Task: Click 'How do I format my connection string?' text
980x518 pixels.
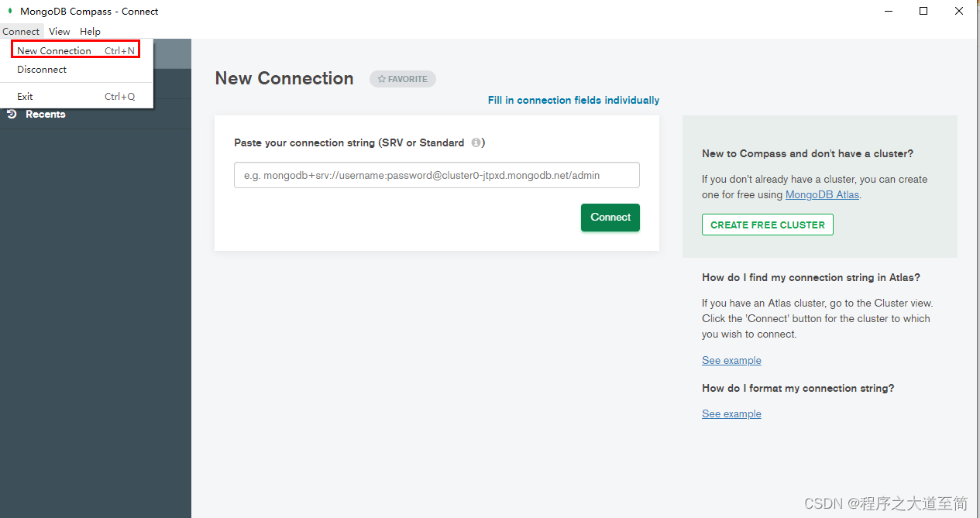Action: [798, 388]
